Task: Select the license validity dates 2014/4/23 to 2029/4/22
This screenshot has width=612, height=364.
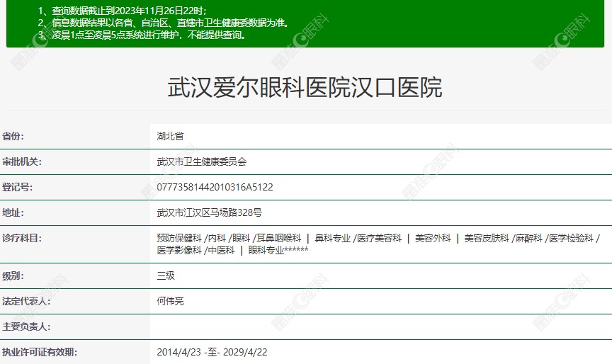Action: (212, 352)
